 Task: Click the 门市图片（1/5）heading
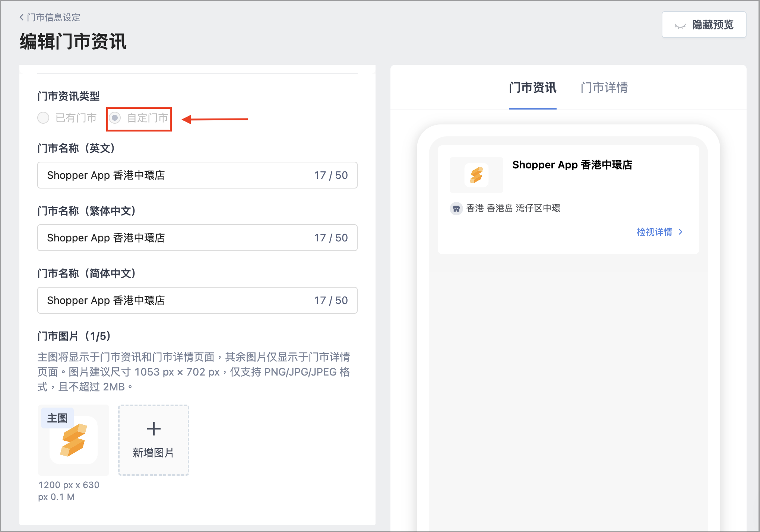[74, 336]
